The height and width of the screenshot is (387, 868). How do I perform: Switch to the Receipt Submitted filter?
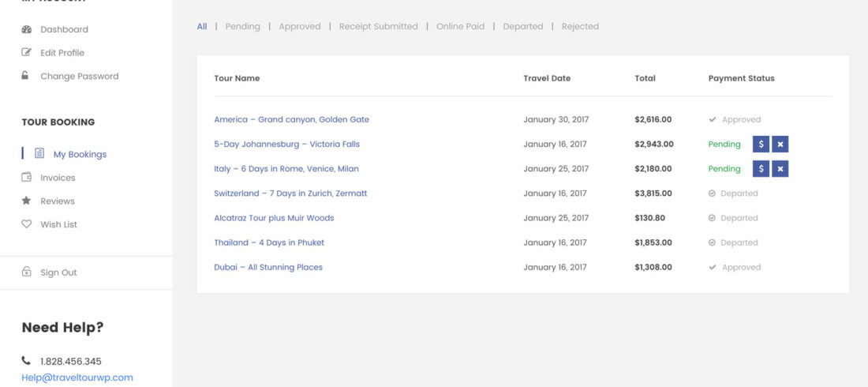coord(378,26)
